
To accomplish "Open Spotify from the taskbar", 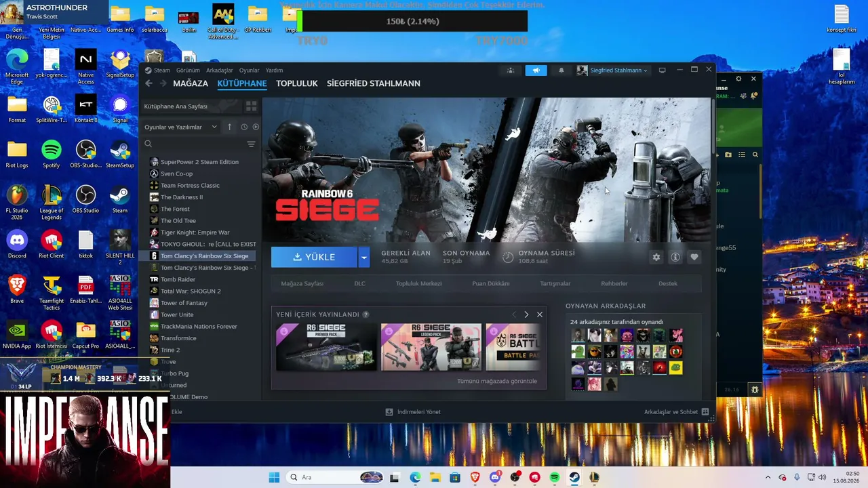I will pos(555,477).
